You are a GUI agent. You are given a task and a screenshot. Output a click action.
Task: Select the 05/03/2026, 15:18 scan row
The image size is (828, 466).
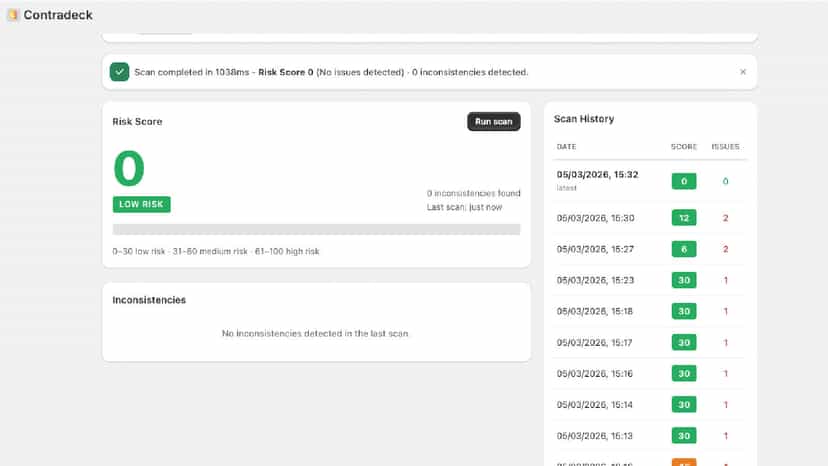(650, 311)
